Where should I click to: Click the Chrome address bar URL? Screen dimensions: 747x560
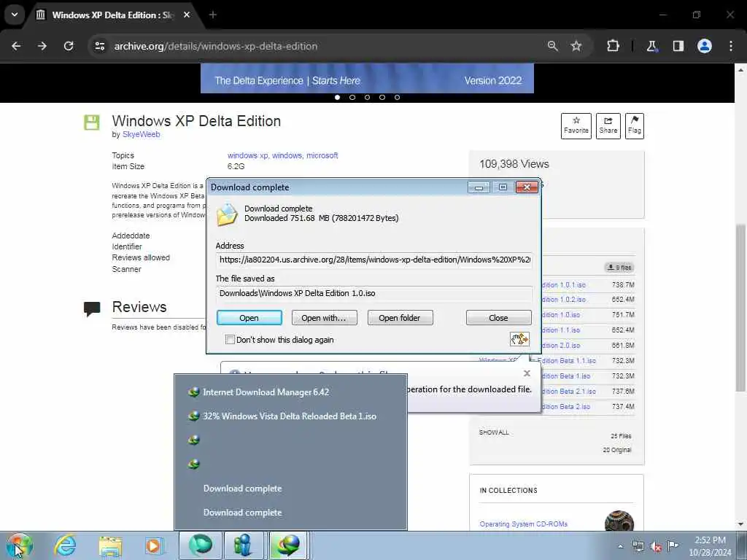(x=216, y=46)
